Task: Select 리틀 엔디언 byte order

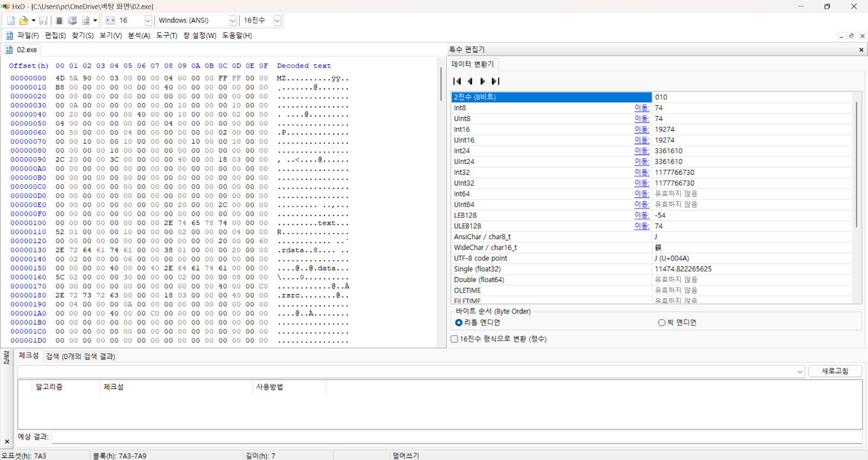Action: pyautogui.click(x=477, y=322)
